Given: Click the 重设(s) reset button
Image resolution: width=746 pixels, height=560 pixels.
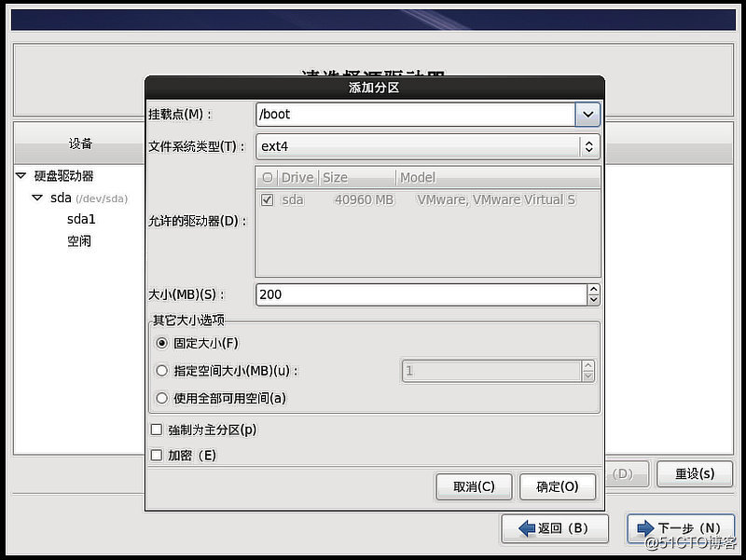Looking at the screenshot, I should [x=695, y=473].
